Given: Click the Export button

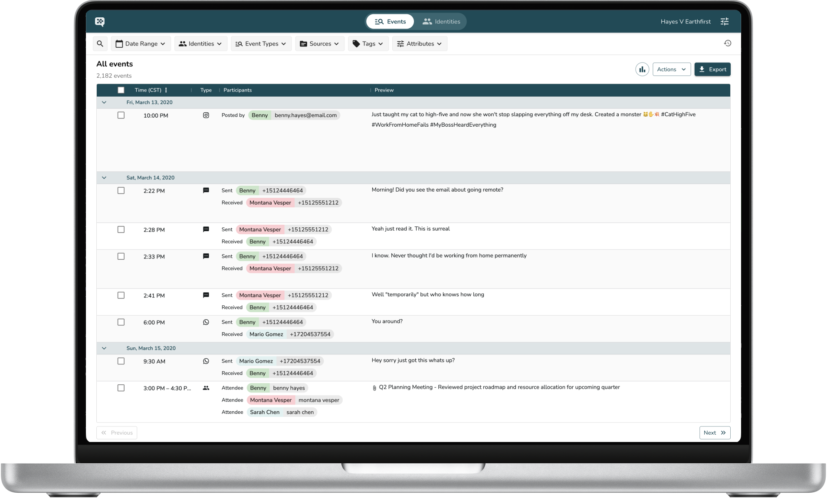Looking at the screenshot, I should 712,69.
